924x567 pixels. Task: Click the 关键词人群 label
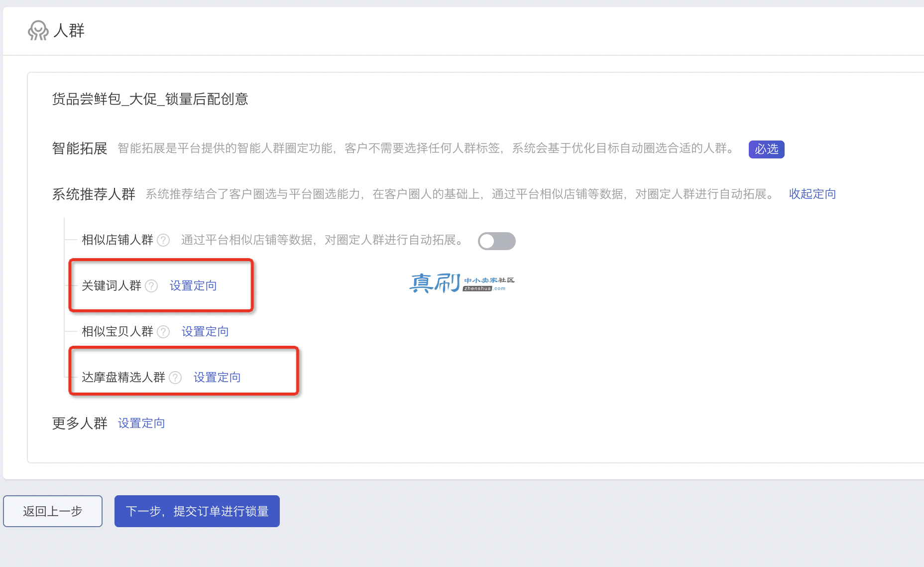112,285
